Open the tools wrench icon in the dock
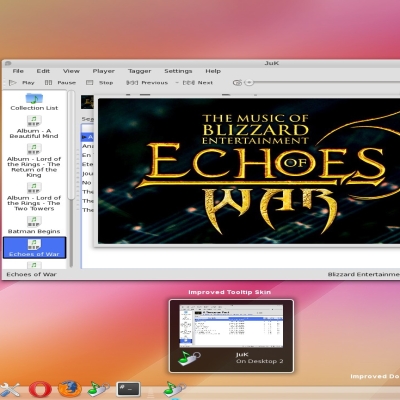The height and width of the screenshot is (400, 400). click(x=10, y=389)
